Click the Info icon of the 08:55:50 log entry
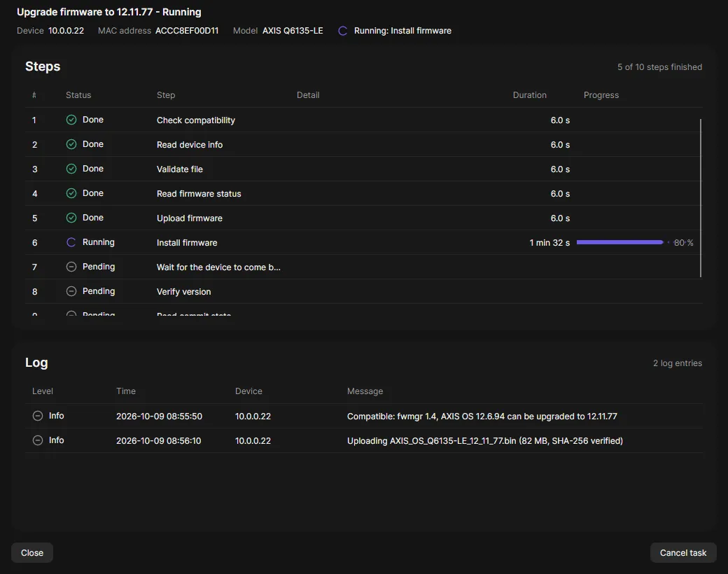 pyautogui.click(x=38, y=416)
